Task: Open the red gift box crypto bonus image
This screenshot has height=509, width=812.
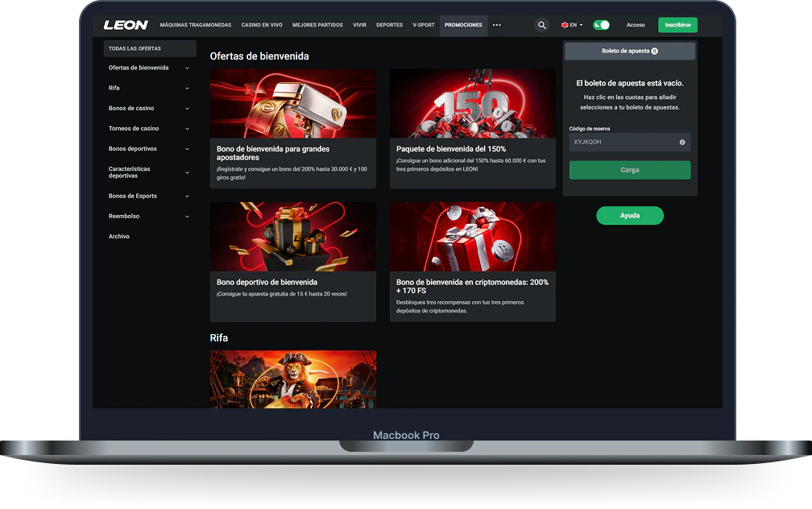Action: (x=473, y=237)
